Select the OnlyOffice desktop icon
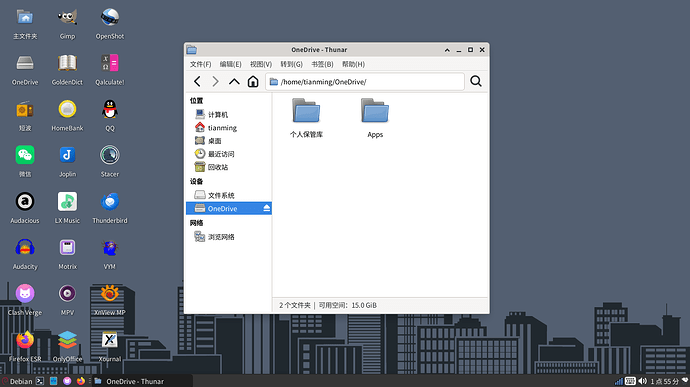 click(67, 346)
